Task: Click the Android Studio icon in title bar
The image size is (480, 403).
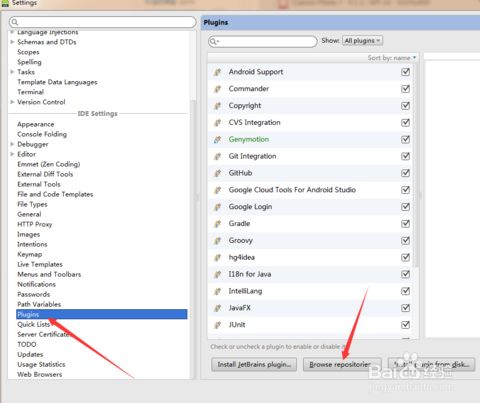Action: coord(5,3)
